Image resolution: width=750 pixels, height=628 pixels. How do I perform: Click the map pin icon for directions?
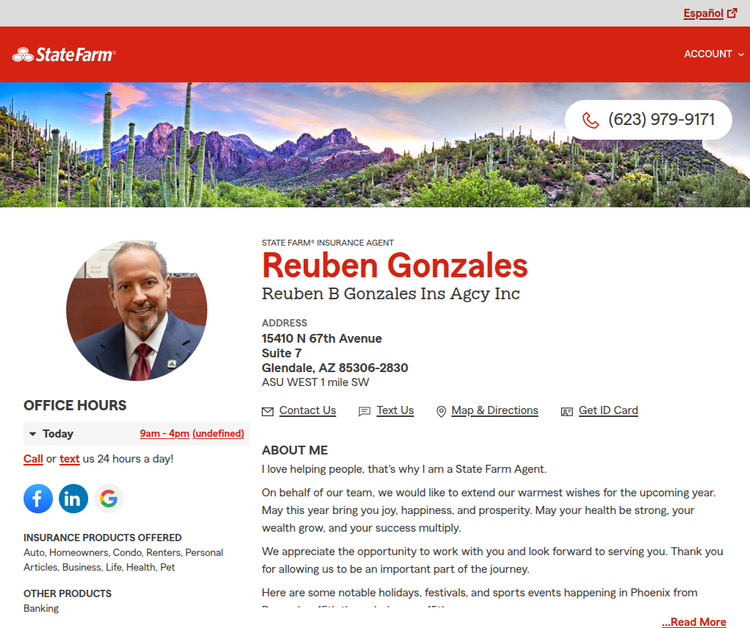(441, 411)
